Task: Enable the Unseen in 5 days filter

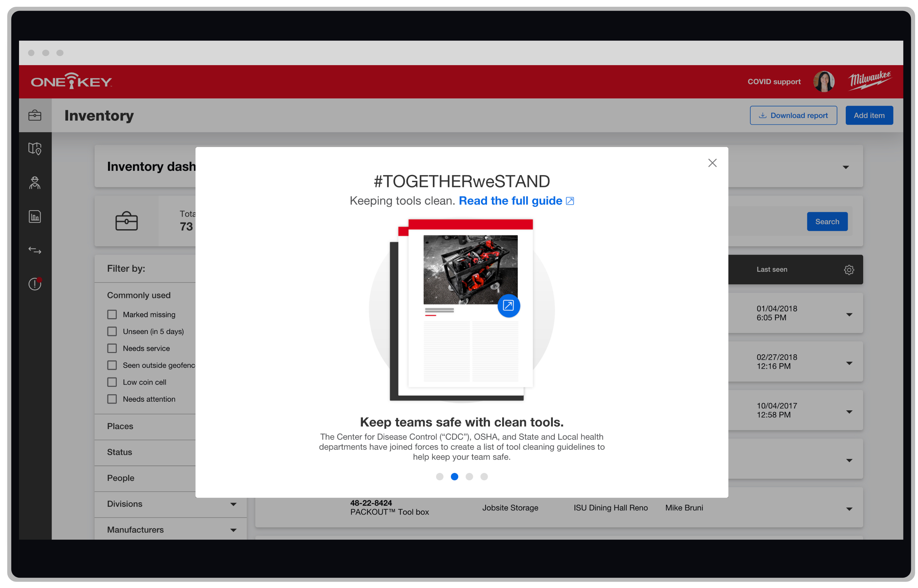Action: pyautogui.click(x=111, y=331)
